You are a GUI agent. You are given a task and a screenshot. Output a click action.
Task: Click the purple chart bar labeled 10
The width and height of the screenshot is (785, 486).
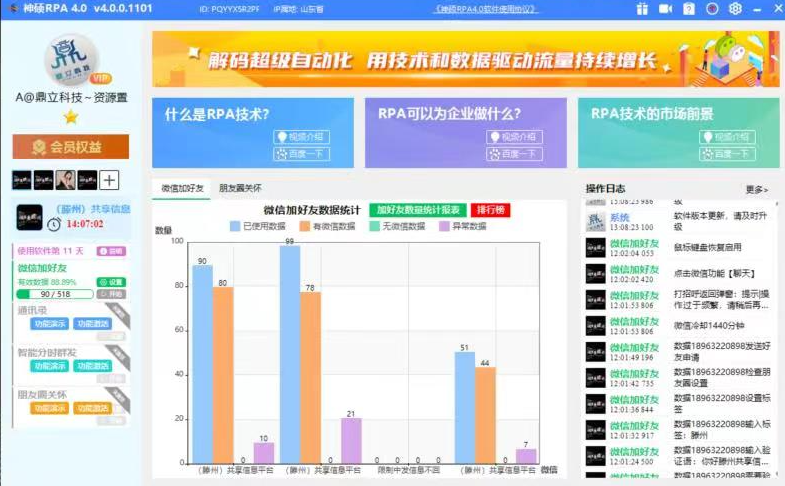click(x=263, y=452)
